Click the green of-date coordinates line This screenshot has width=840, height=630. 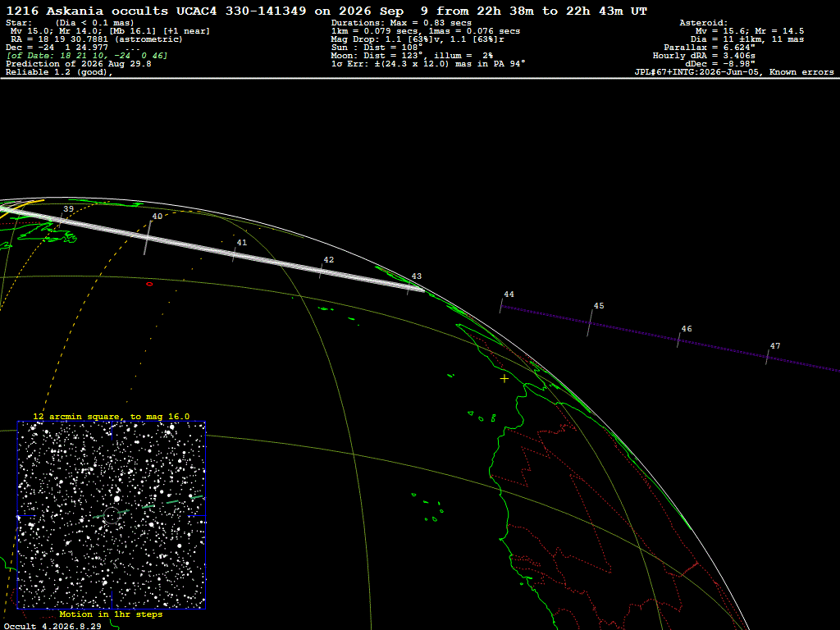pyautogui.click(x=87, y=56)
